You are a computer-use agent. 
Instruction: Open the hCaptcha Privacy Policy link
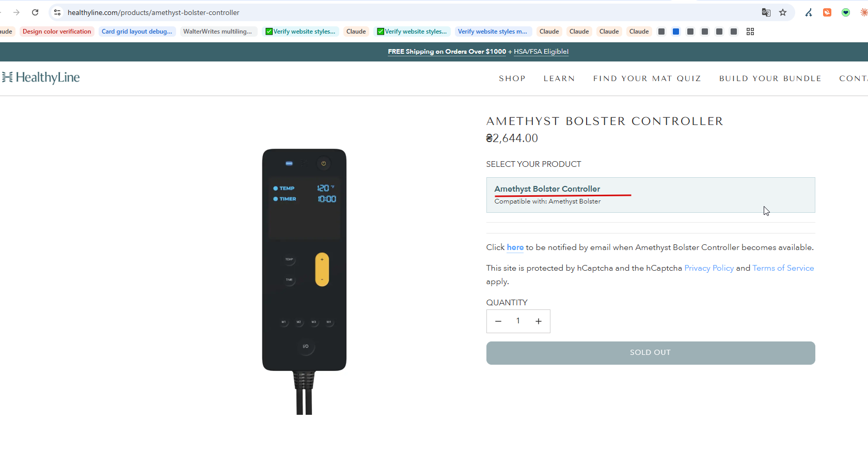point(708,268)
